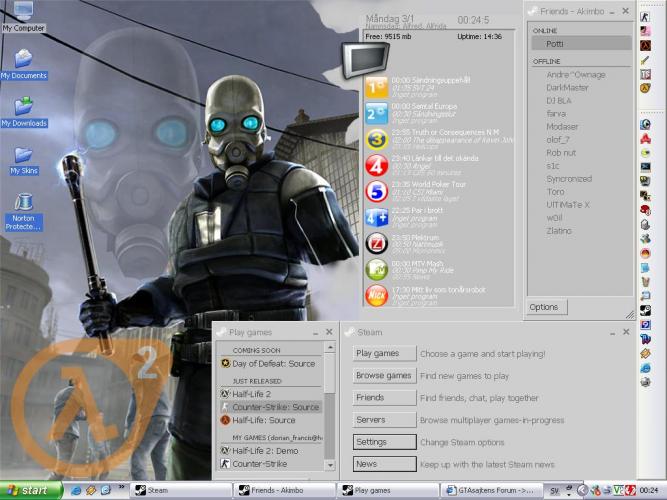Image resolution: width=667 pixels, height=500 pixels.
Task: Click the TV monitor widget icon
Action: [358, 61]
